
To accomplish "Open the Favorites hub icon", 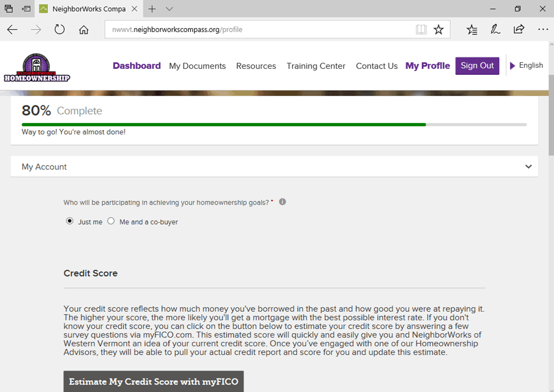I will [472, 30].
